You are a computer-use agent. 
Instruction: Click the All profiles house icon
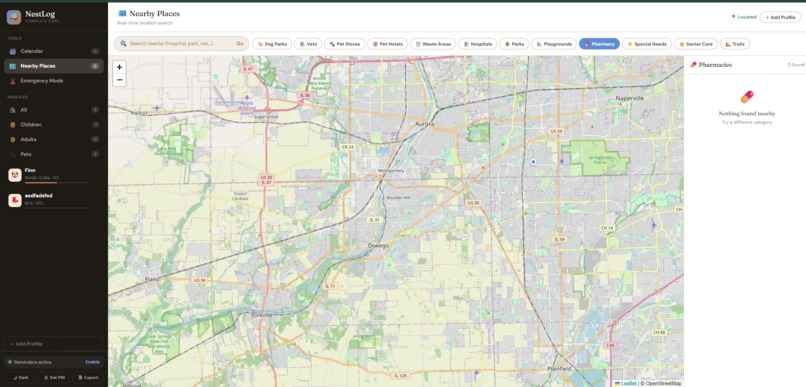coord(12,110)
